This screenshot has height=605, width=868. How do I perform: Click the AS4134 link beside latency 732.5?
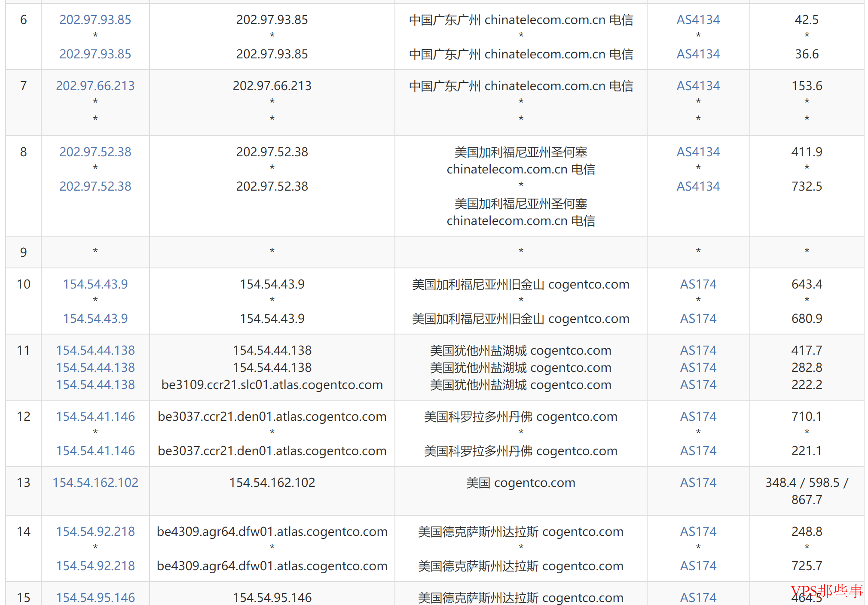coord(698,186)
